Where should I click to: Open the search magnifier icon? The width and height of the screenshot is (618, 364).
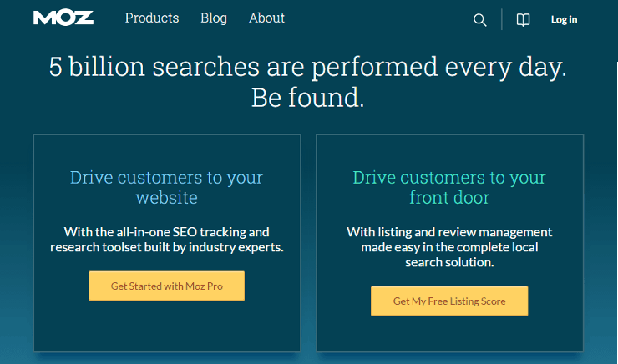click(x=479, y=20)
